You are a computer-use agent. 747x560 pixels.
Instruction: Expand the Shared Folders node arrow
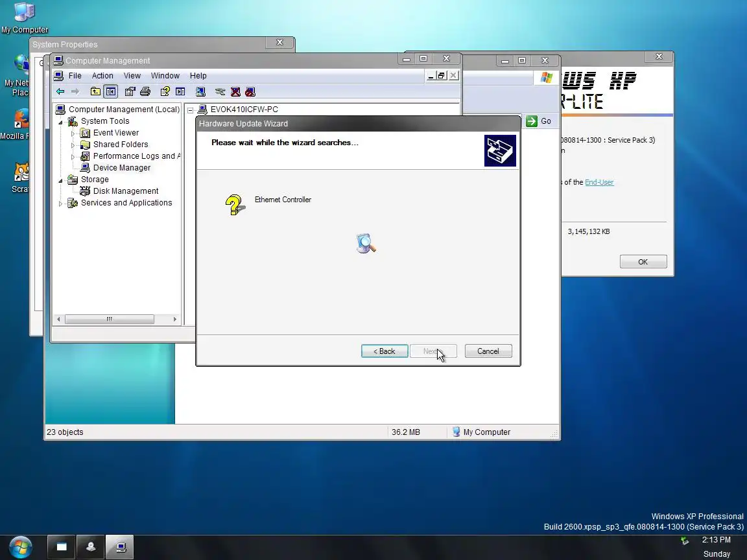[73, 145]
